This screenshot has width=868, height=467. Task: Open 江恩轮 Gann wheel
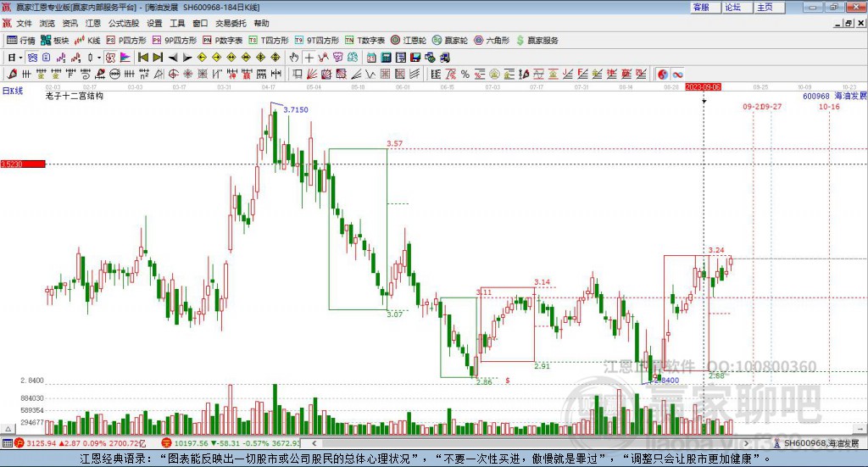[x=409, y=41]
